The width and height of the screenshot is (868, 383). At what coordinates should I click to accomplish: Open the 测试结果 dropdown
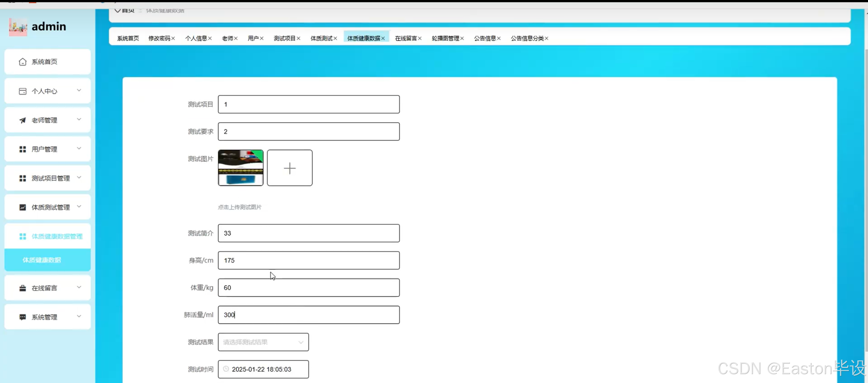point(263,342)
